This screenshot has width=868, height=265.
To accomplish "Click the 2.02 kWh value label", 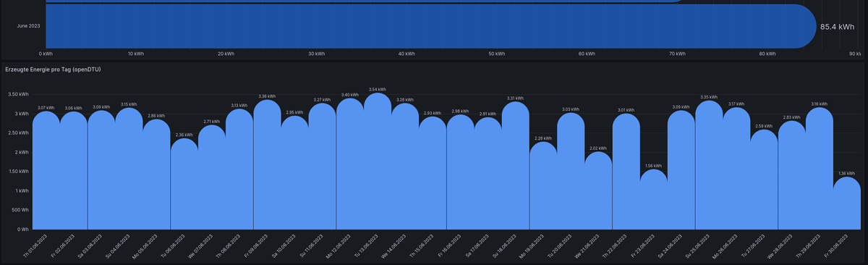I will 598,148.
